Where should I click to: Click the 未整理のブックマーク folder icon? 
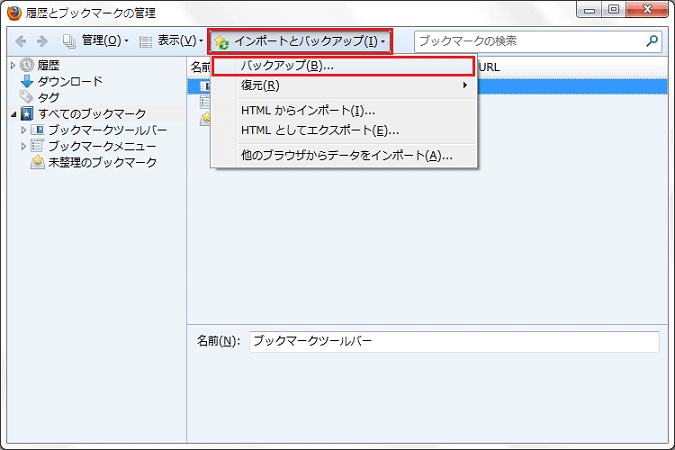[x=38, y=162]
